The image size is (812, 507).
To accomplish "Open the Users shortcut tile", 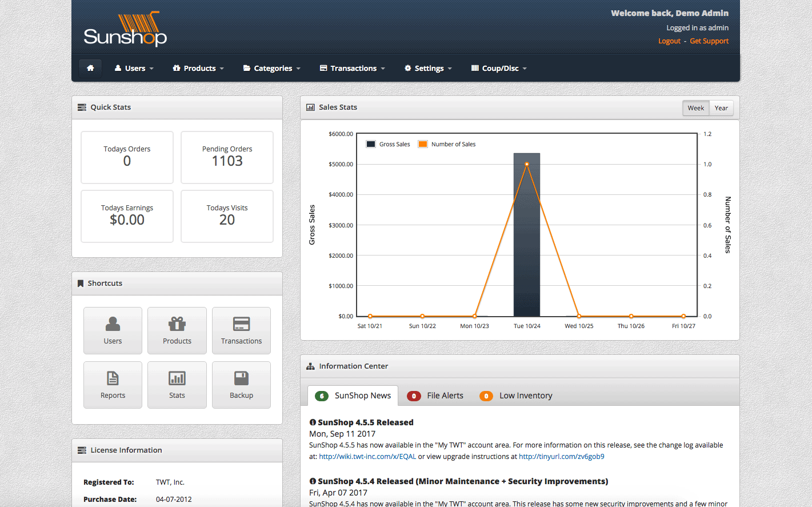I will (x=113, y=330).
